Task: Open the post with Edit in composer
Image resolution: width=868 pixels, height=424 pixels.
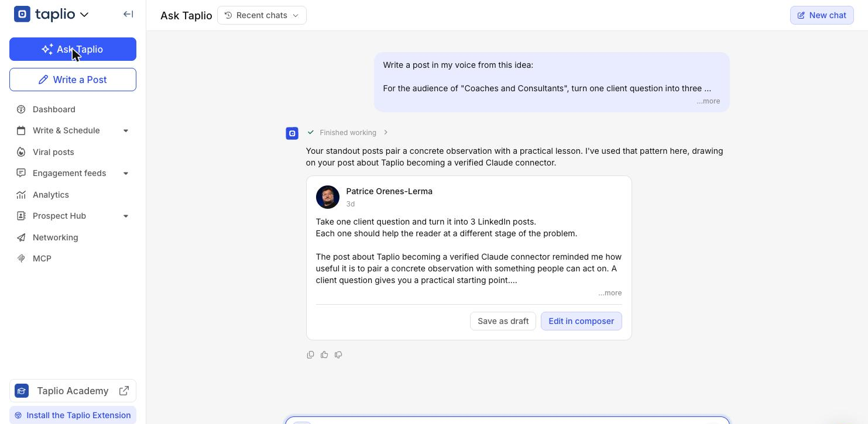Action: tap(581, 321)
